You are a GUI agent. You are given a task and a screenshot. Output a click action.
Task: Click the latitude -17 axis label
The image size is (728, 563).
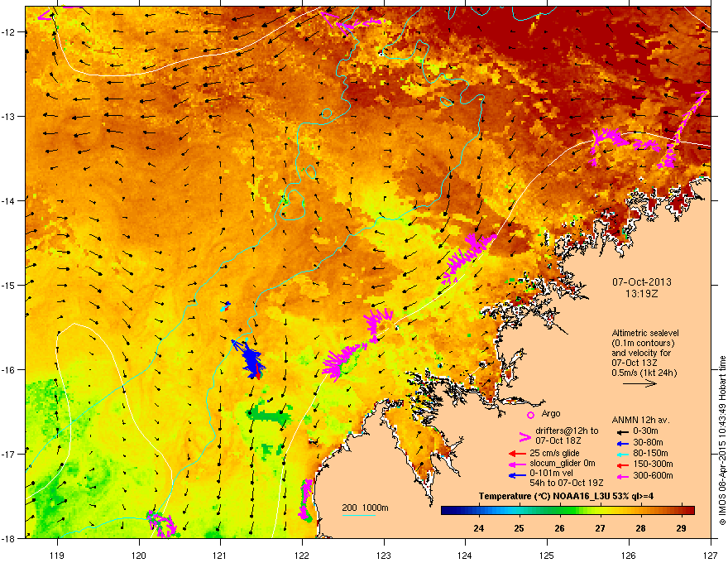(x=9, y=454)
